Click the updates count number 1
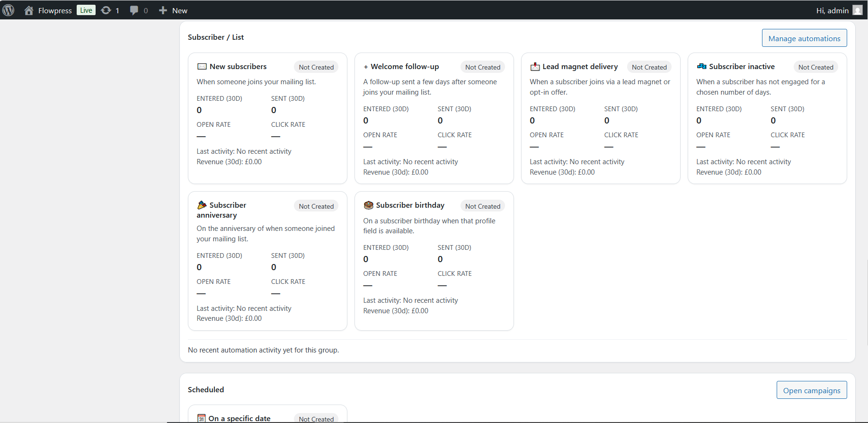This screenshot has height=423, width=868. coord(117,10)
